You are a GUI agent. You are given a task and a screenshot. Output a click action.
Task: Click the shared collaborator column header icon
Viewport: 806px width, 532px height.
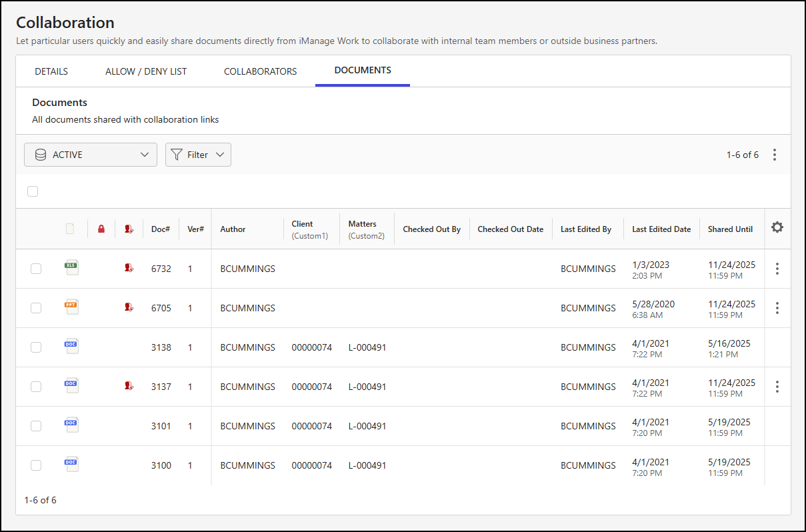[x=129, y=229]
